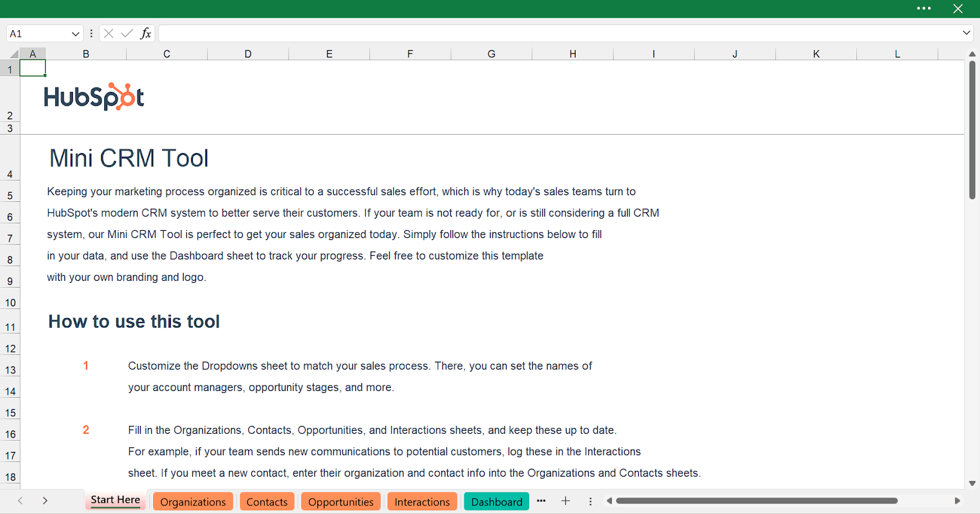
Task: Open the Name Box dropdown arrow
Action: click(75, 34)
